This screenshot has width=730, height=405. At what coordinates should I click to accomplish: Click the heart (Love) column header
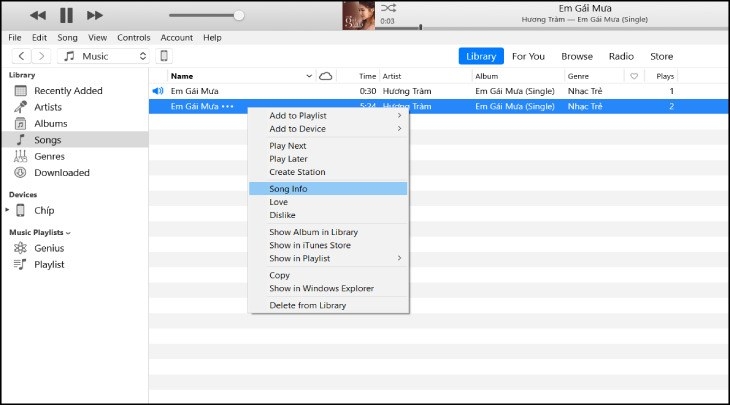[x=634, y=76]
